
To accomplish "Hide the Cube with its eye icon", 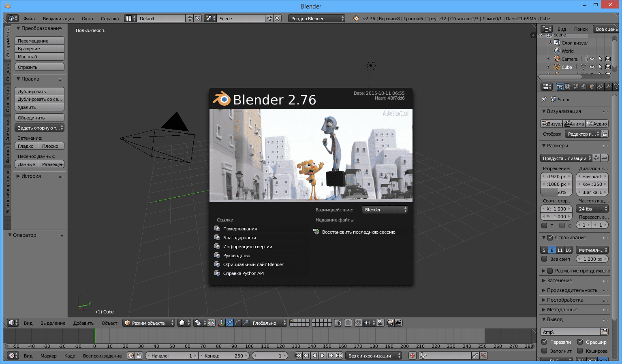I will (592, 67).
